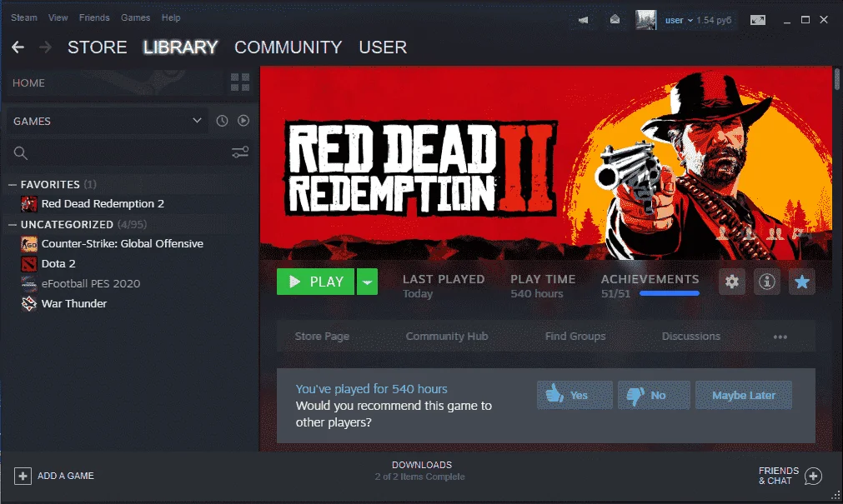Click the achievements progress bar
This screenshot has height=504, width=843.
point(670,293)
